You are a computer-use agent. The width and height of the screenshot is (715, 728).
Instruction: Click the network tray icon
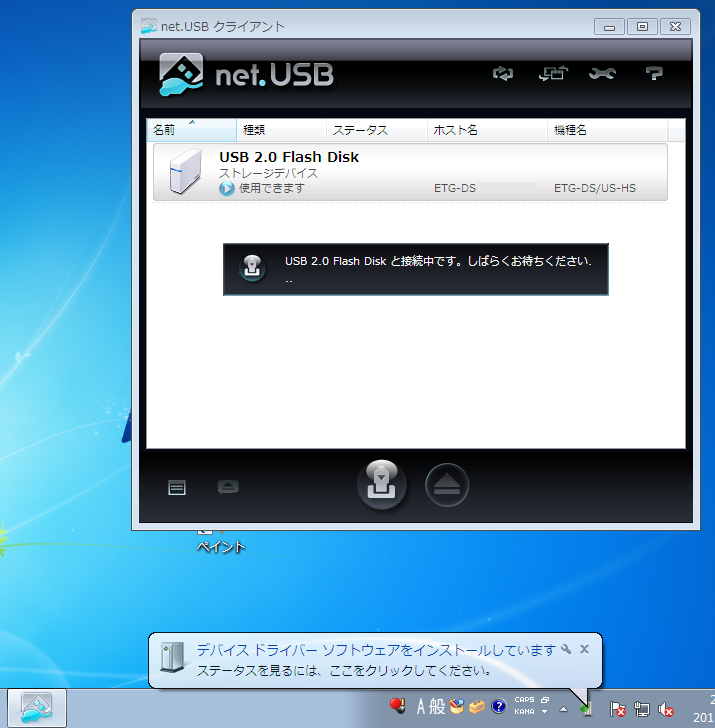click(x=642, y=708)
